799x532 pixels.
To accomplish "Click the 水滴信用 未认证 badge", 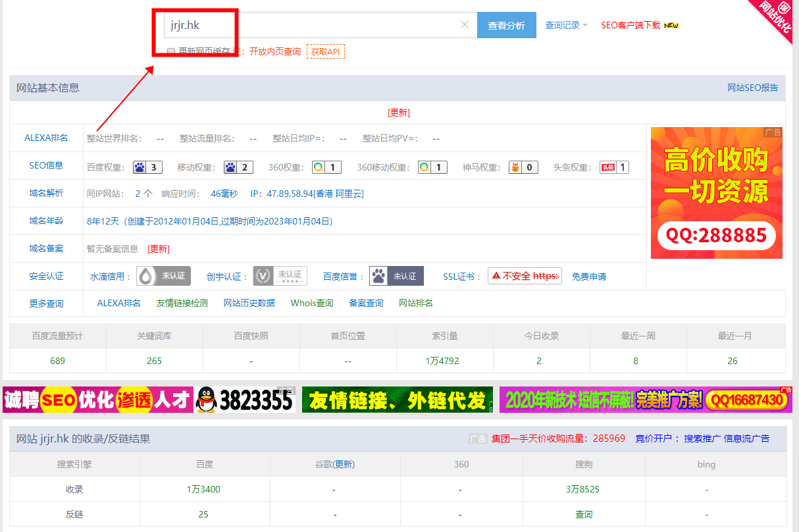I will click(x=164, y=276).
